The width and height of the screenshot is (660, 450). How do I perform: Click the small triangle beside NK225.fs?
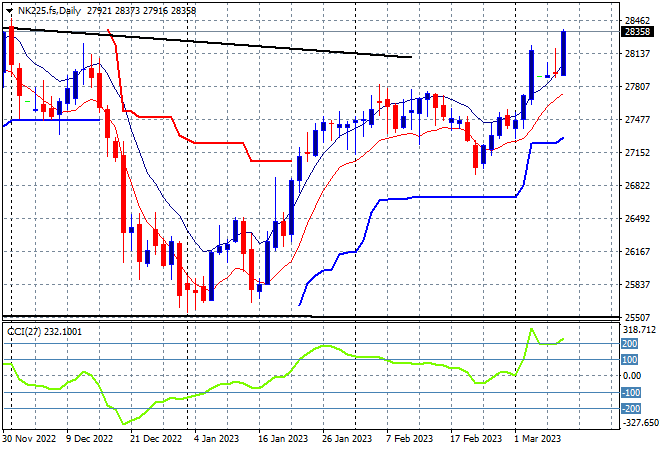9,11
